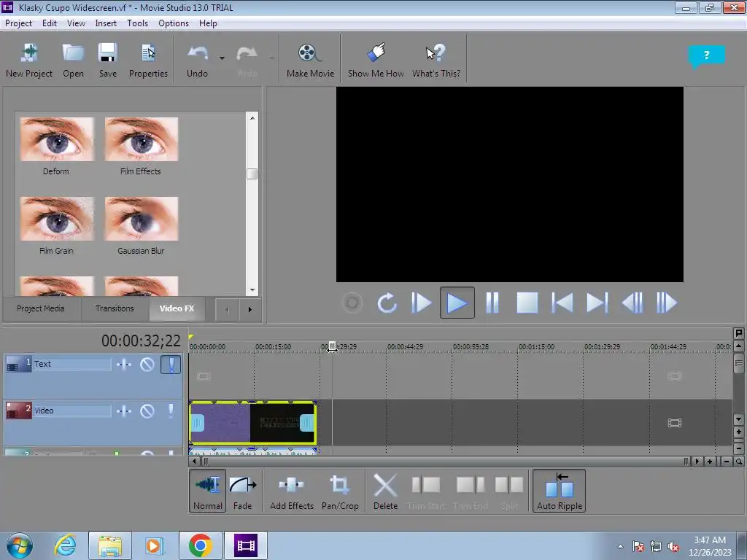The height and width of the screenshot is (560, 747).
Task: Open File Explorer from taskbar
Action: pyautogui.click(x=110, y=545)
